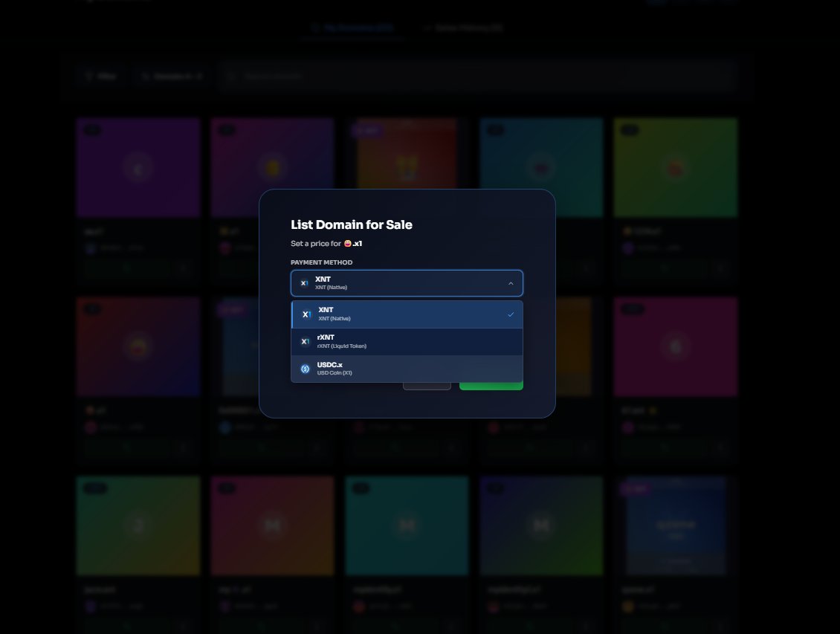Image resolution: width=840 pixels, height=634 pixels.
Task: Click the green button under the dropdown list
Action: [491, 386]
